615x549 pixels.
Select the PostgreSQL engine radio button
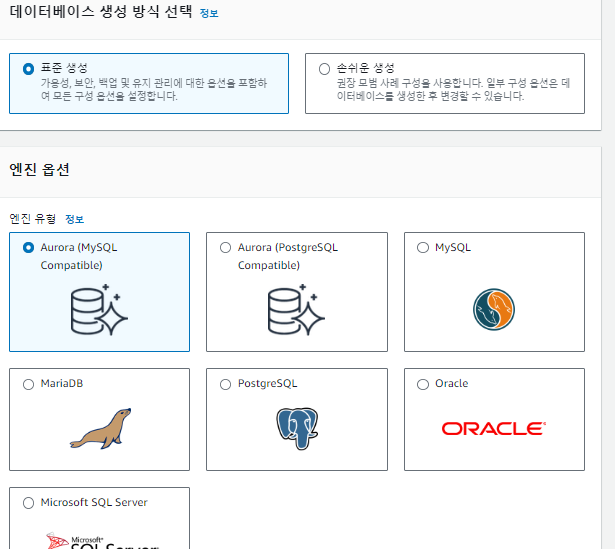pyautogui.click(x=226, y=384)
